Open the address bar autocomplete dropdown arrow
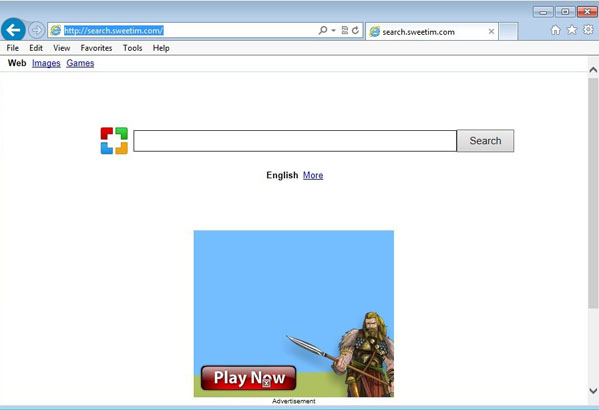Screen dimensions: 599x410 pos(333,30)
